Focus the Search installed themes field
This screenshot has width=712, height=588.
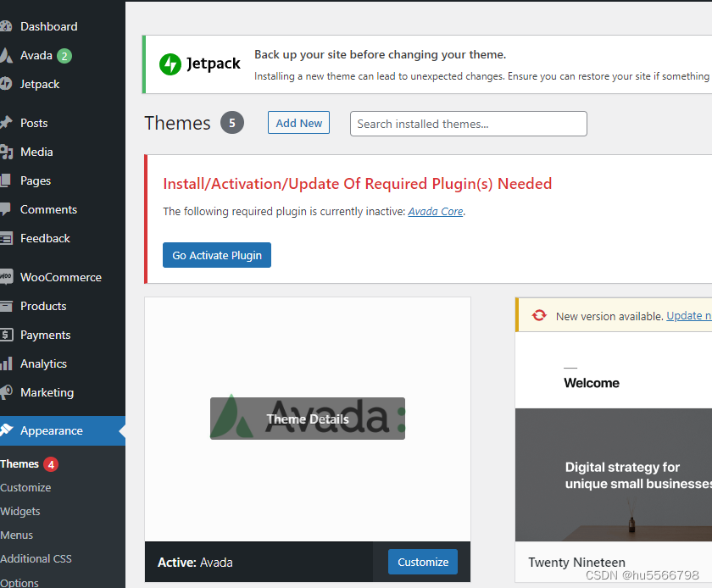[468, 124]
